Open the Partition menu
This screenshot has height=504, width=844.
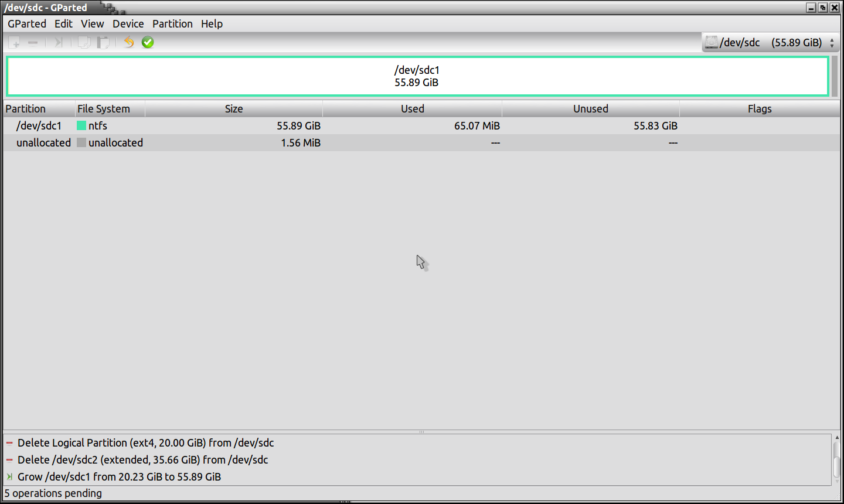172,23
